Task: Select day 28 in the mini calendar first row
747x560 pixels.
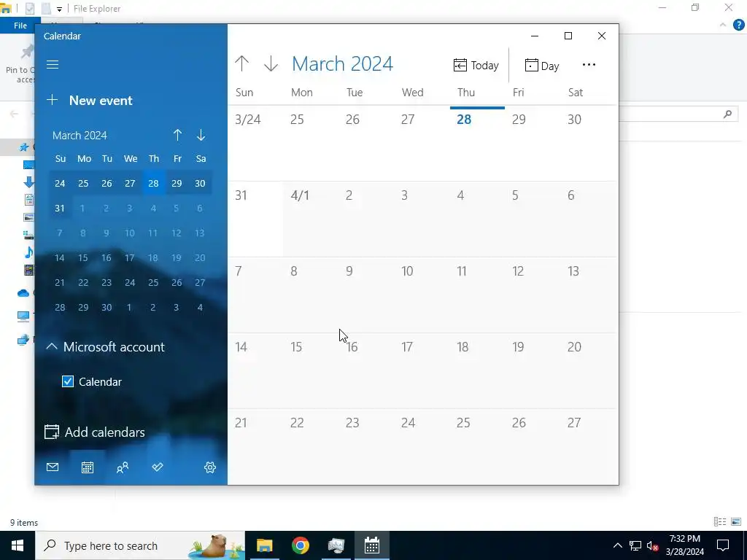Action: coord(153,183)
